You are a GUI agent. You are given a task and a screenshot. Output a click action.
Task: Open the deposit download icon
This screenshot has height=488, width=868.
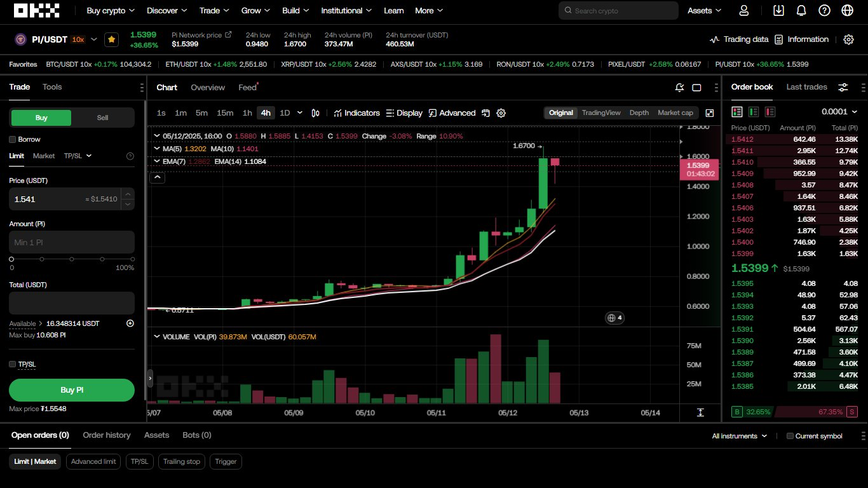coord(779,11)
